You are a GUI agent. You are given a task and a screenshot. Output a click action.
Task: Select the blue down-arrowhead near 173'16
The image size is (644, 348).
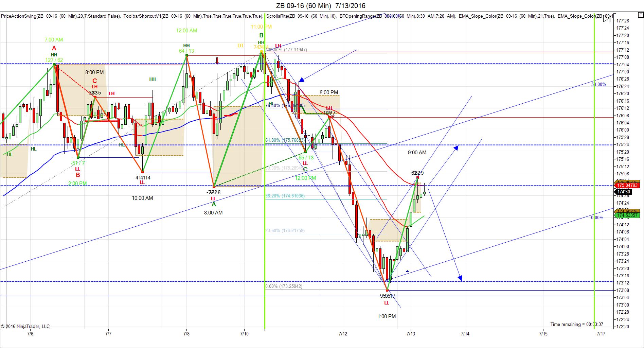pyautogui.click(x=460, y=278)
